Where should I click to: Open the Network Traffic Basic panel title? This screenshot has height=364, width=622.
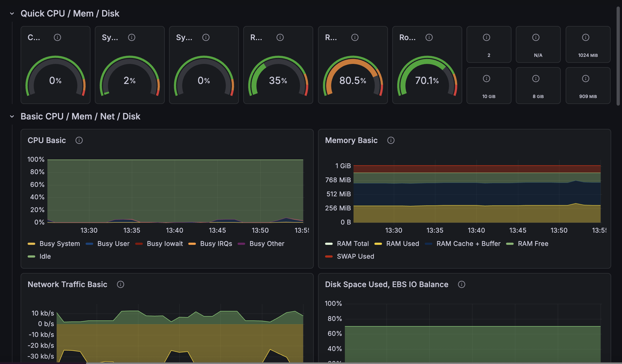click(x=67, y=284)
